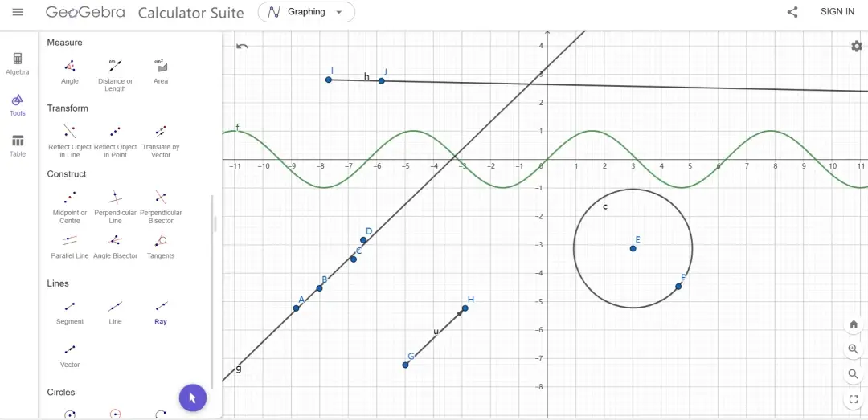
Task: Click label g of the line
Action: click(239, 369)
